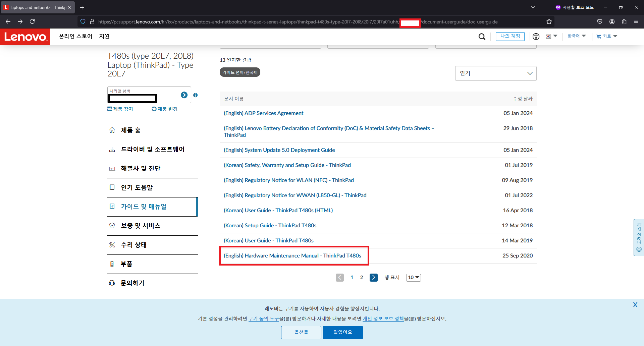Open a new browser tab
Image resolution: width=644 pixels, height=346 pixels.
click(x=82, y=7)
